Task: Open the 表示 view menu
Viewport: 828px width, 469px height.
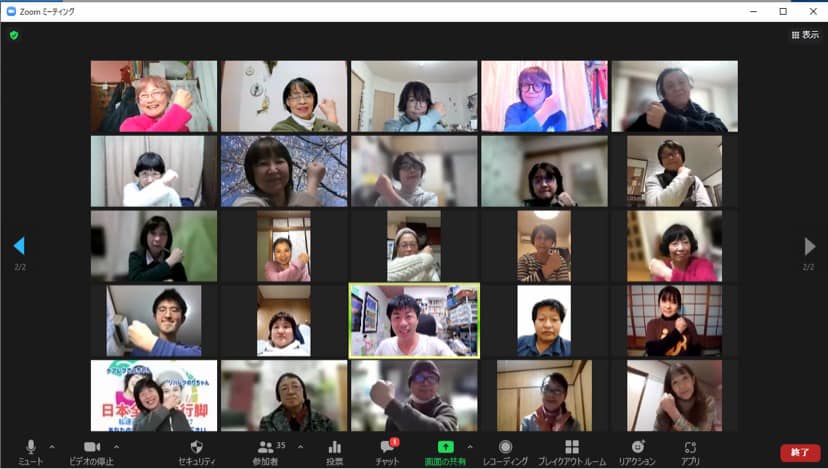Action: pos(805,34)
